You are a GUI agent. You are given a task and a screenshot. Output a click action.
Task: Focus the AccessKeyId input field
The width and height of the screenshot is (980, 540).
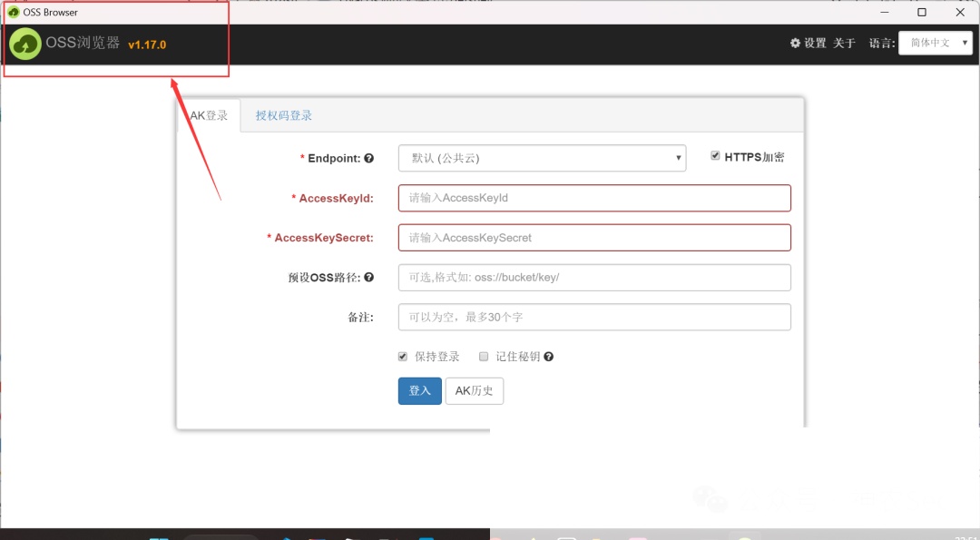594,198
